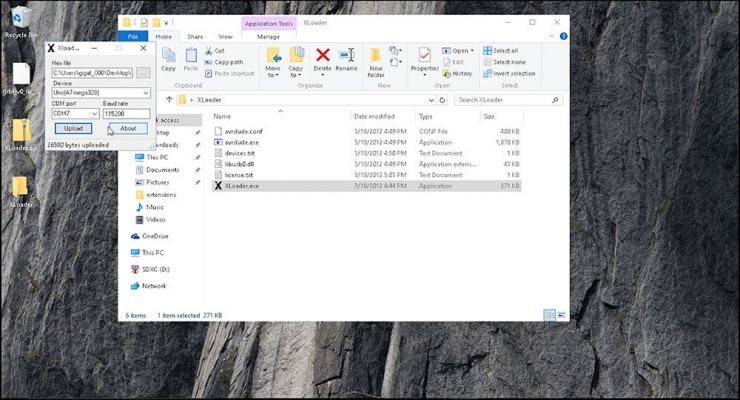Switch to the Home ribbon tab

[x=164, y=36]
